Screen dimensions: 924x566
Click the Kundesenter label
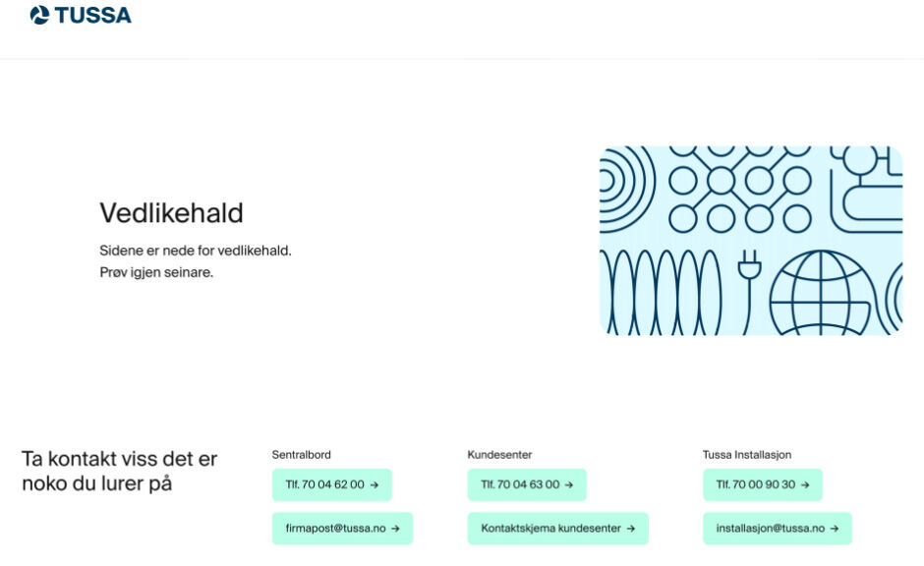click(499, 455)
